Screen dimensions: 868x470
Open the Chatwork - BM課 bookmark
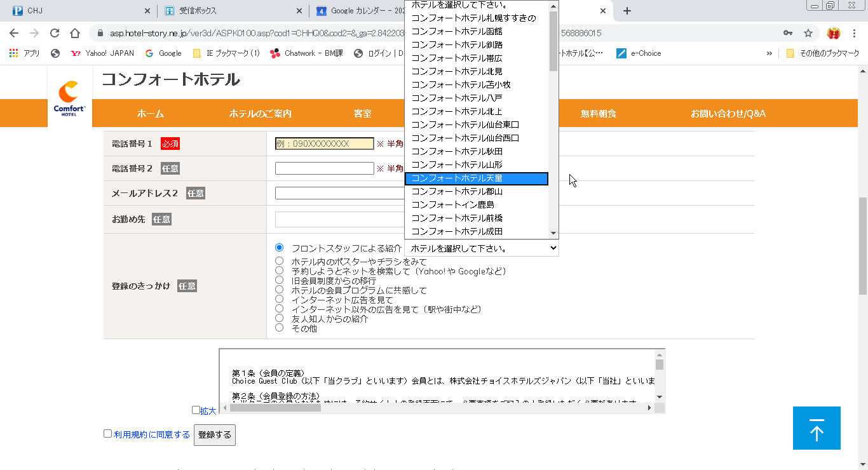coord(306,53)
